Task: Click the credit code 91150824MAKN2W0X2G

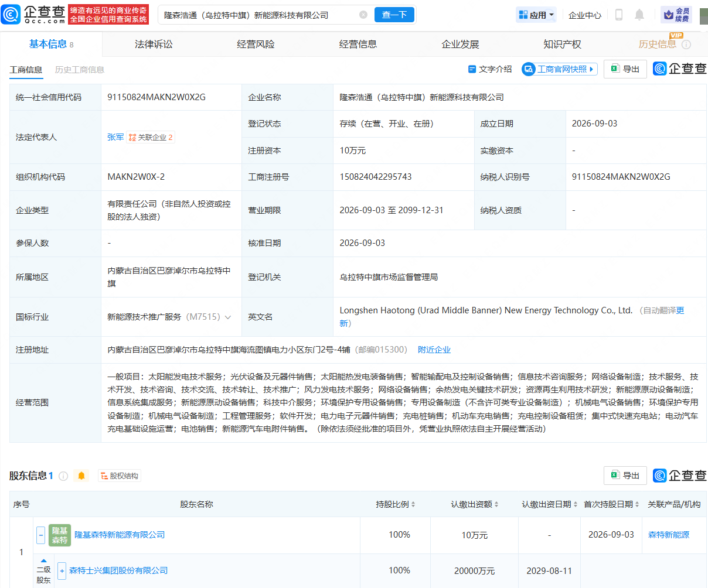Action: coord(156,97)
